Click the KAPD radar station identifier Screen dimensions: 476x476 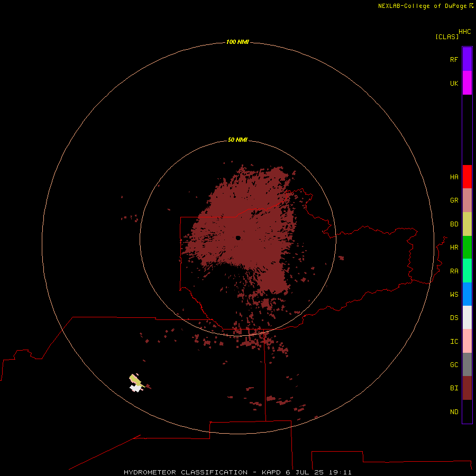click(271, 472)
